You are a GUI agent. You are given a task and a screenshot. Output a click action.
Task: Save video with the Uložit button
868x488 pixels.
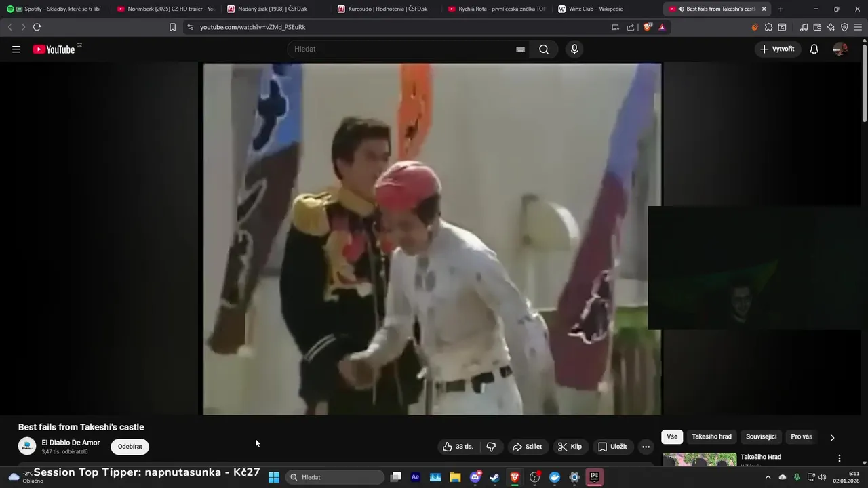click(x=612, y=447)
